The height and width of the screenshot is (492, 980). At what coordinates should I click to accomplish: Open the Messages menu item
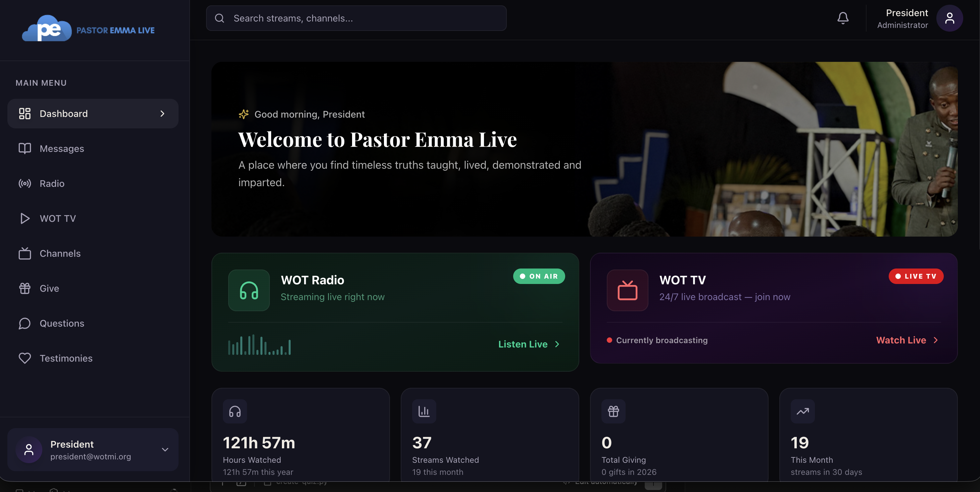62,149
